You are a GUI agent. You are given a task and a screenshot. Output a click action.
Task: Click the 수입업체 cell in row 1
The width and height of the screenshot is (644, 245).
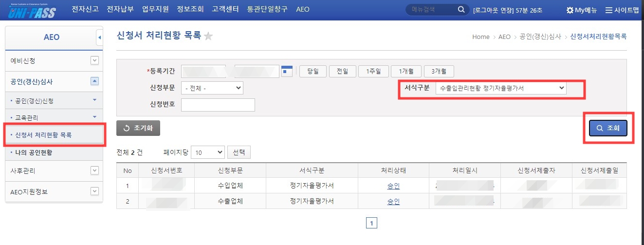[230, 186]
